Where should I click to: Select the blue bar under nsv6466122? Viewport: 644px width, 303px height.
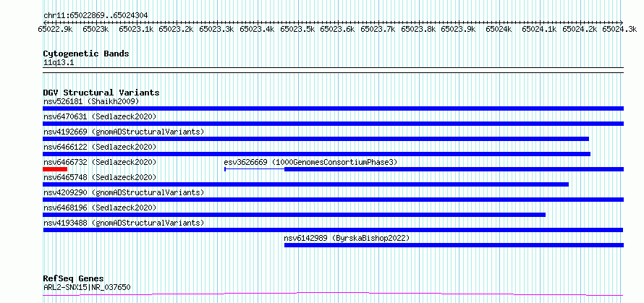click(x=317, y=154)
